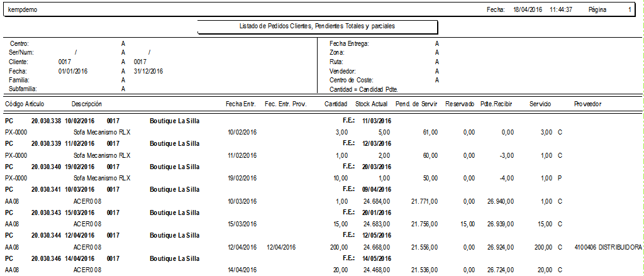Click the order date 12/04/2016 in PC 20.030.344 header
The height and width of the screenshot is (276, 644).
[80, 236]
